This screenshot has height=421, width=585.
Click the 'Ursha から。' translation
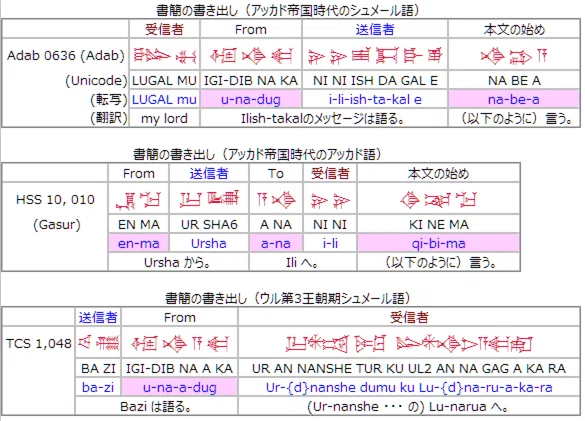[177, 263]
